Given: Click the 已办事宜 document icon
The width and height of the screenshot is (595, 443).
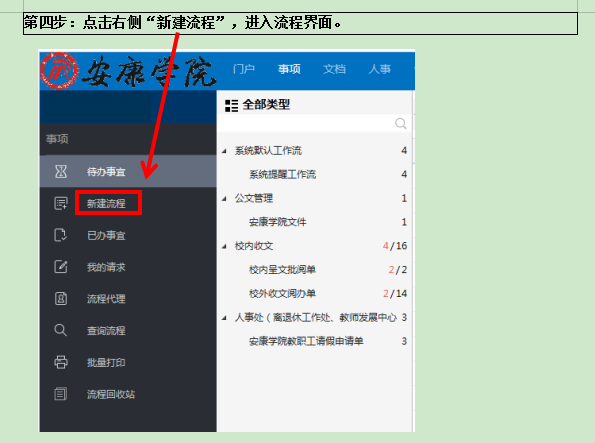Looking at the screenshot, I should pos(61,235).
